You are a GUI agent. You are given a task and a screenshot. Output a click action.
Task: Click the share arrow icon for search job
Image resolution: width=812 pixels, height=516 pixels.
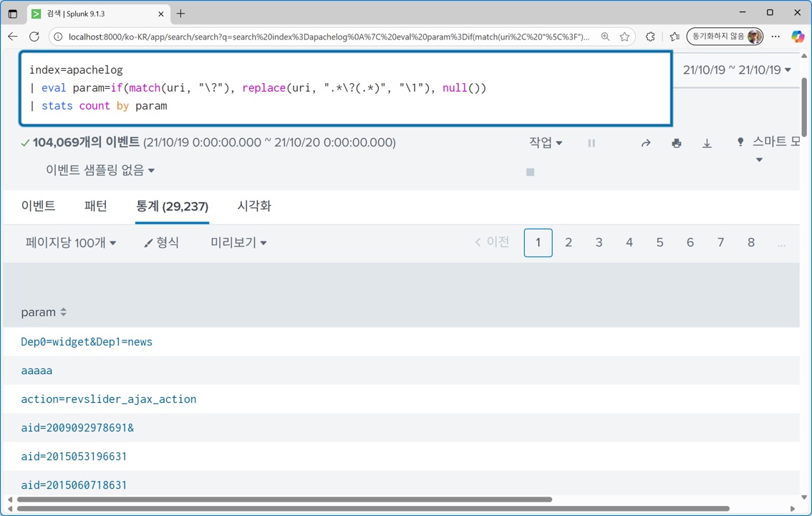646,143
